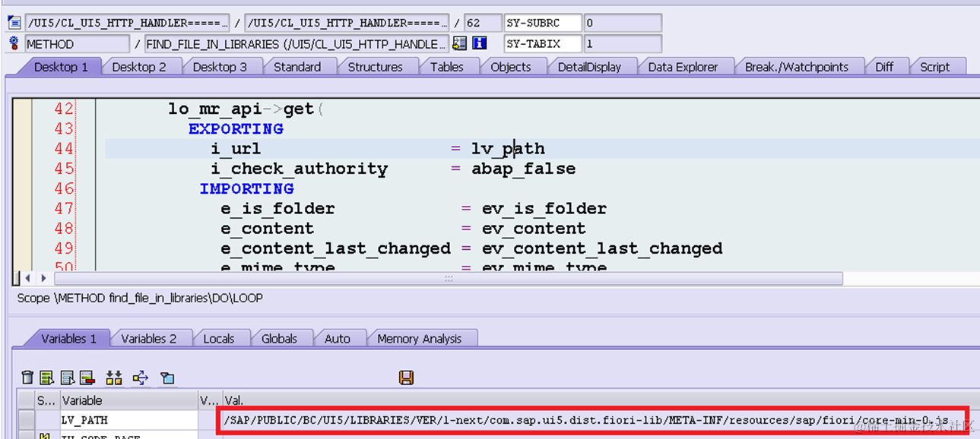Switch to Desktop 1 tab
This screenshot has height=439, width=980.
click(61, 67)
